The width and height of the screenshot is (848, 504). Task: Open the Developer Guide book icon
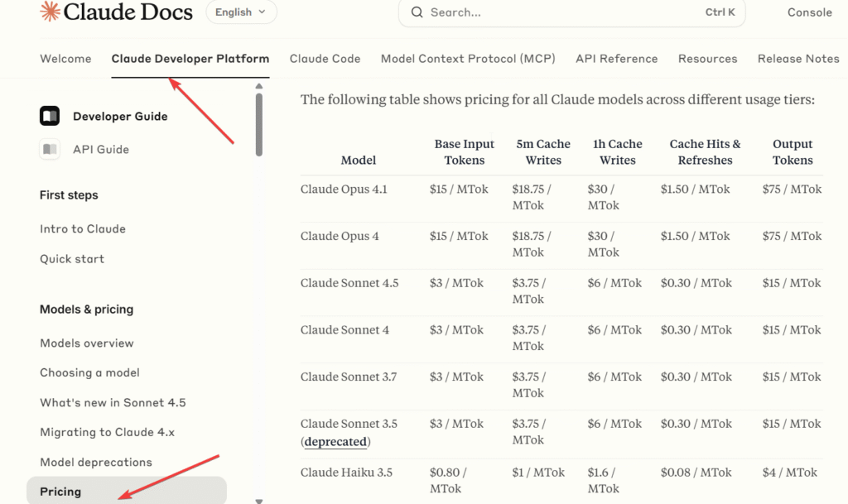pyautogui.click(x=50, y=116)
